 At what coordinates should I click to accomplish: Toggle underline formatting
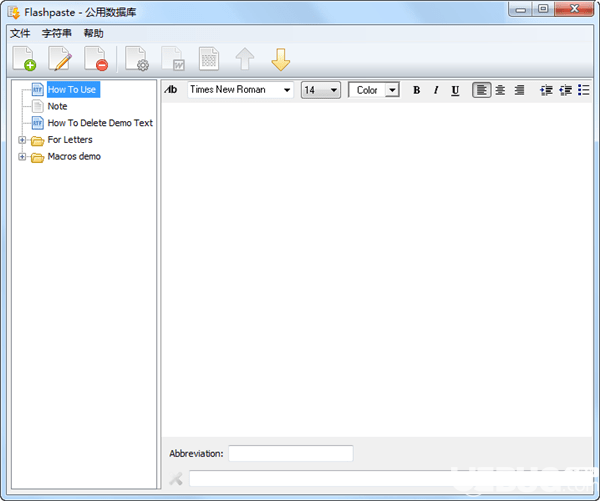tap(455, 90)
